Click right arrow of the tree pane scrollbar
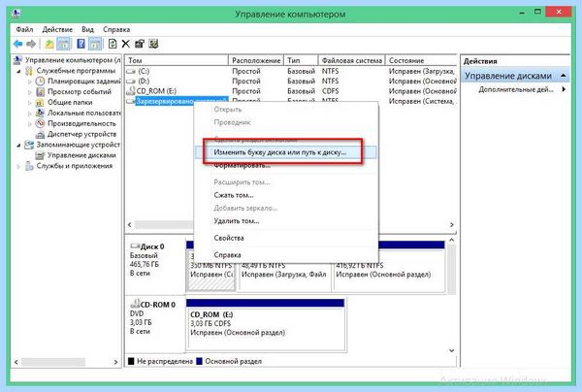The width and height of the screenshot is (582, 392). (x=115, y=362)
